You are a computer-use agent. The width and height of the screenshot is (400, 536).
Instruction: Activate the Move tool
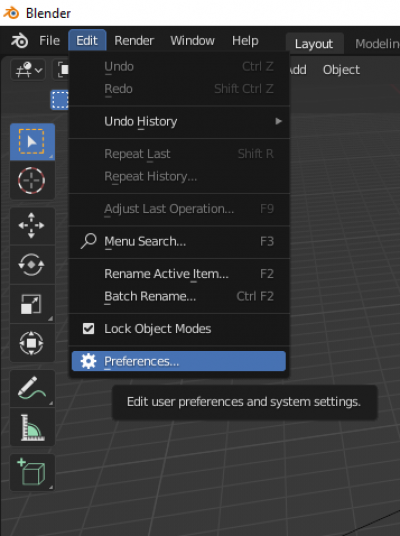tap(32, 226)
